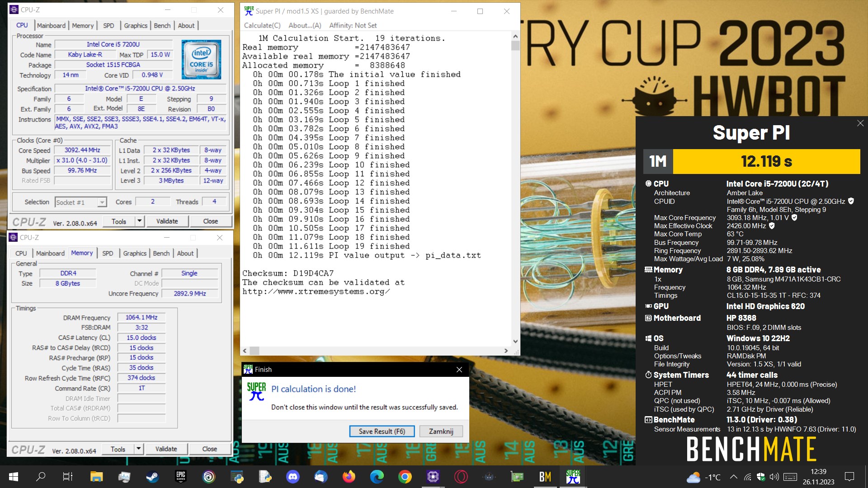This screenshot has width=868, height=488.
Task: Click the checksum text D19D4CA7
Action: point(313,273)
